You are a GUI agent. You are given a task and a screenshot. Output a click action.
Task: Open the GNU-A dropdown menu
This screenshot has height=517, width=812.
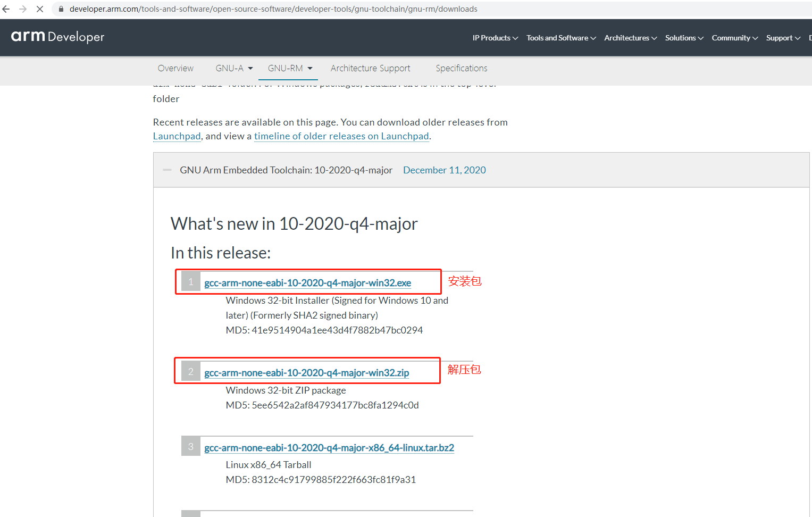233,68
